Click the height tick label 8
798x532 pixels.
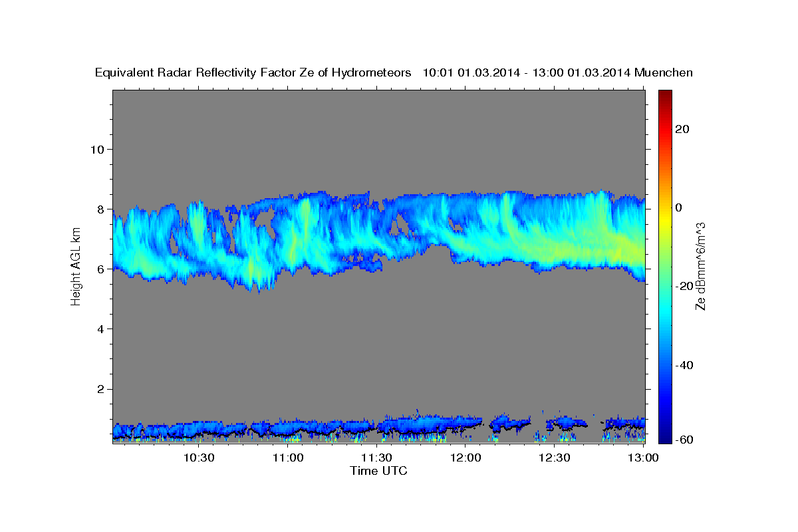(100, 209)
